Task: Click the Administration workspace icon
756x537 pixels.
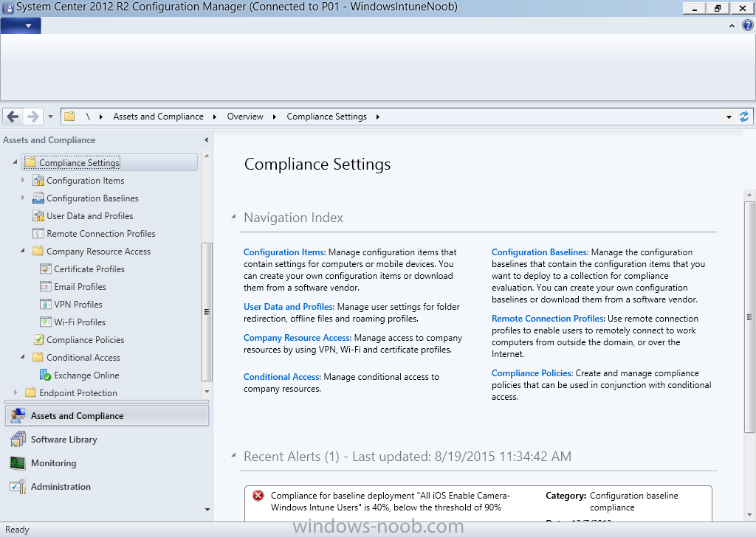Action: (x=18, y=486)
